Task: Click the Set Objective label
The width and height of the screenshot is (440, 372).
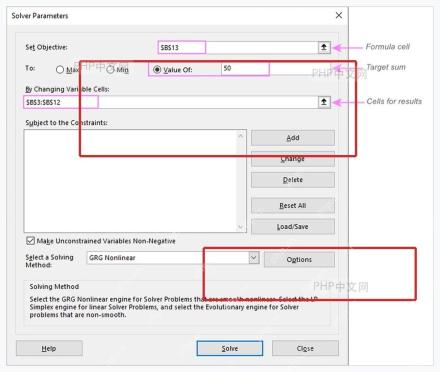Action: (46, 47)
